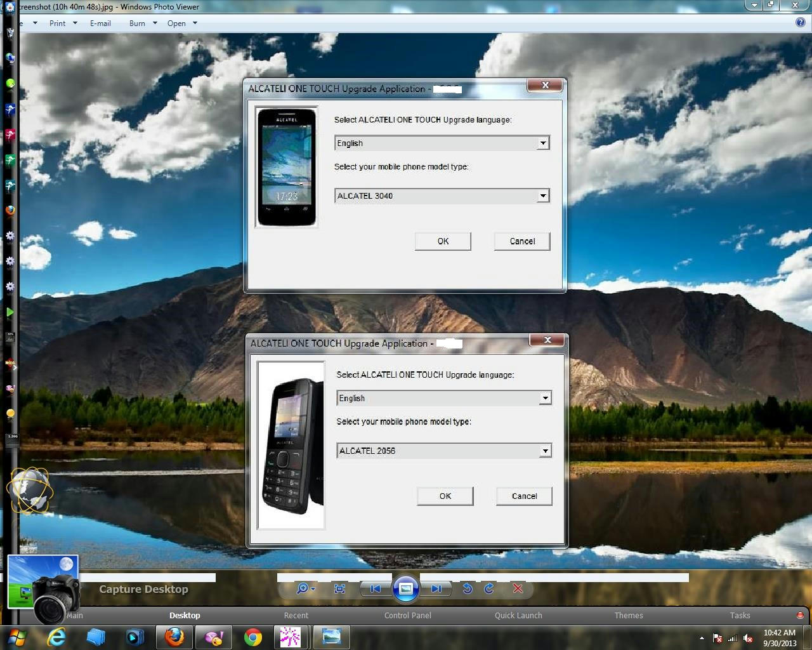
Task: Click the fit to window icon
Action: point(339,588)
